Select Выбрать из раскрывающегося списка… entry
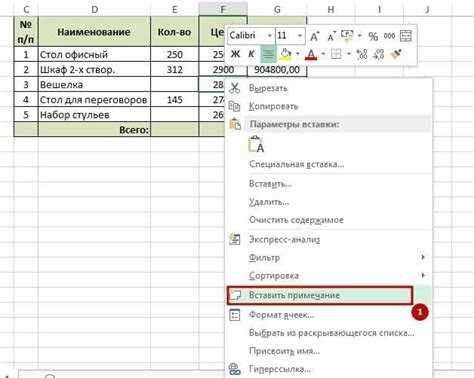 329,333
